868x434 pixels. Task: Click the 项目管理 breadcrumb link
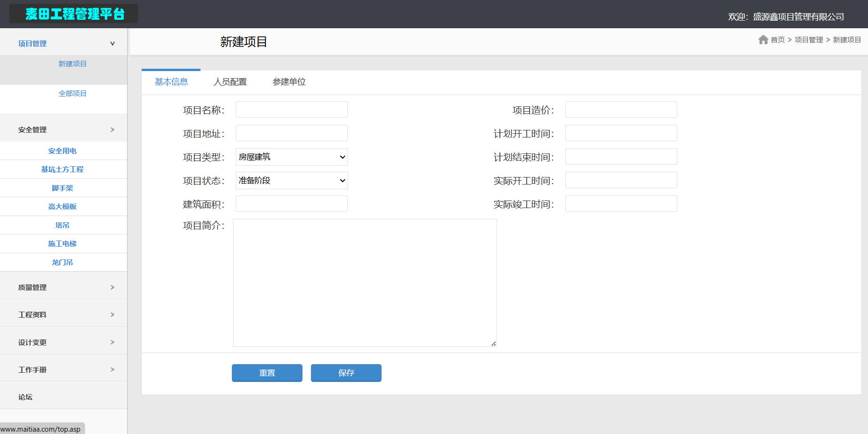tap(809, 40)
